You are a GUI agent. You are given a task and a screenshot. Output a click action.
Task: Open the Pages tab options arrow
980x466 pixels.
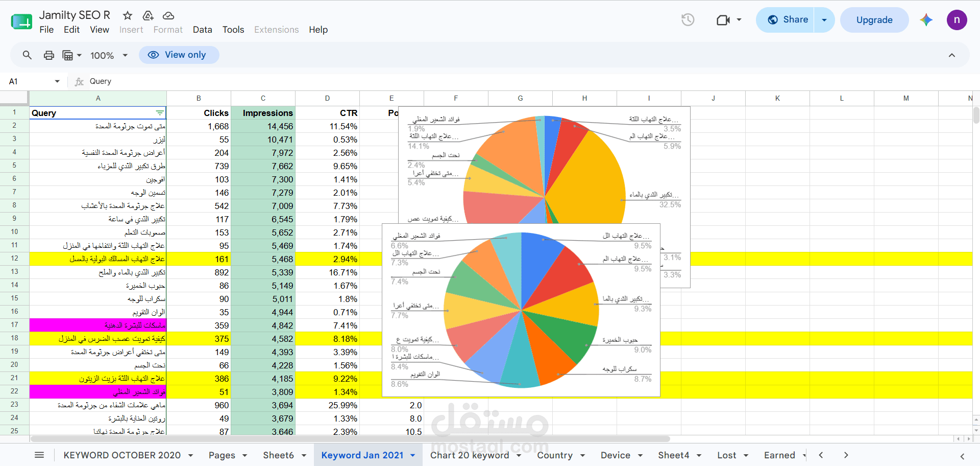click(x=244, y=455)
